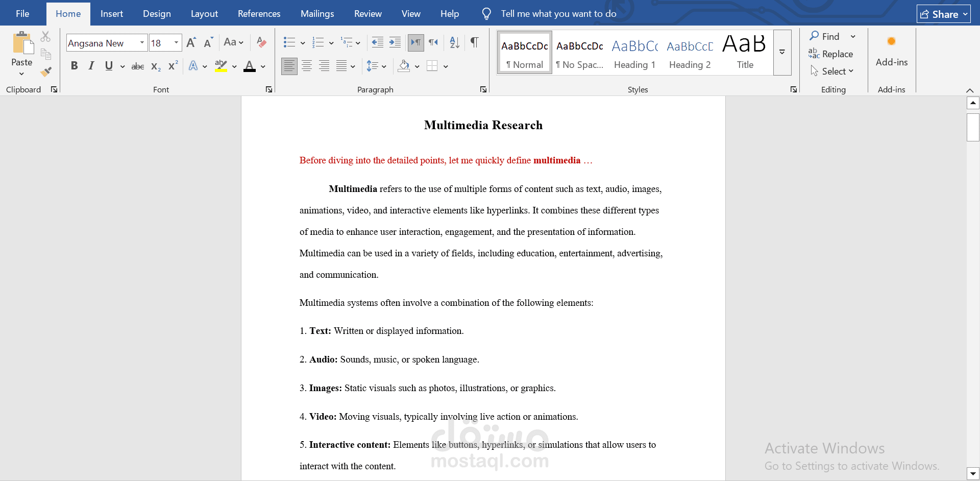Apply the Normal style
This screenshot has height=481, width=980.
pos(525,53)
